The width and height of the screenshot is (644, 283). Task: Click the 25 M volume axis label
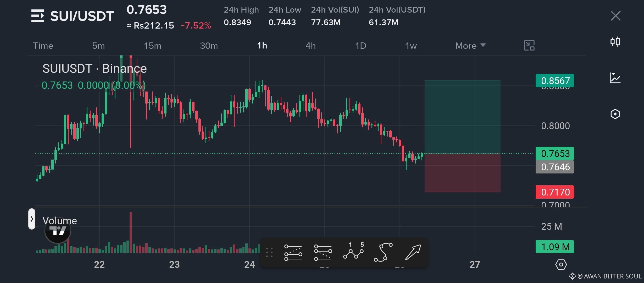pyautogui.click(x=552, y=226)
